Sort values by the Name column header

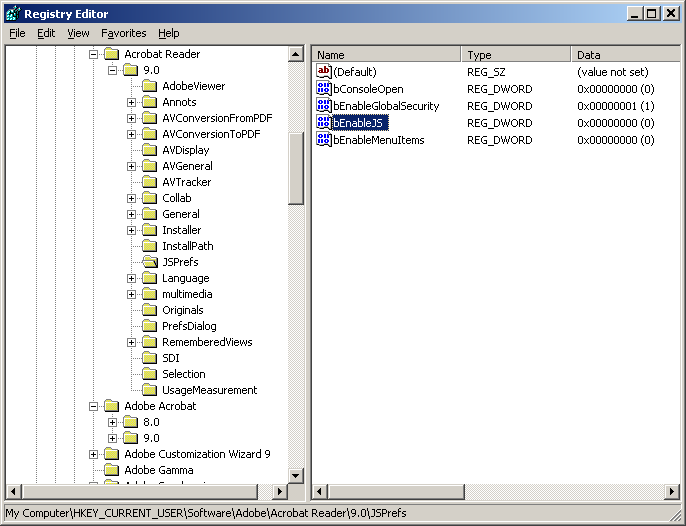(386, 55)
